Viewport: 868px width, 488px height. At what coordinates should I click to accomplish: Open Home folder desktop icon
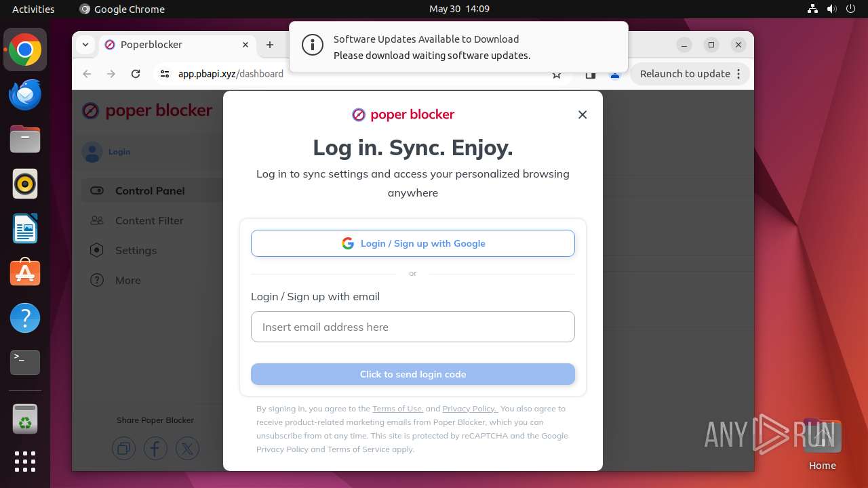(x=822, y=445)
